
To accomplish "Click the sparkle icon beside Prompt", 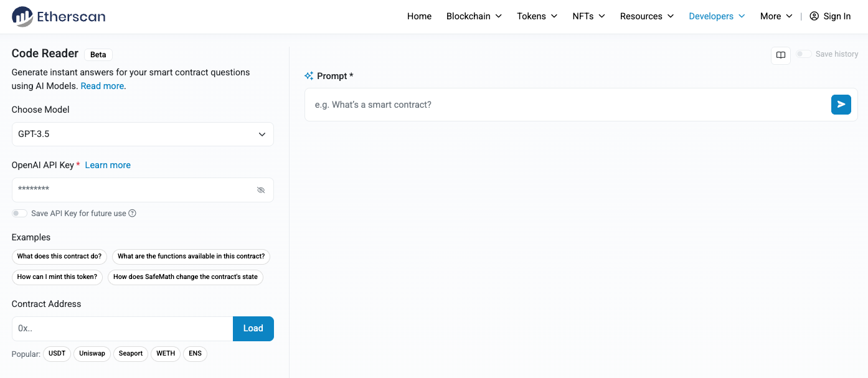I will click(309, 76).
